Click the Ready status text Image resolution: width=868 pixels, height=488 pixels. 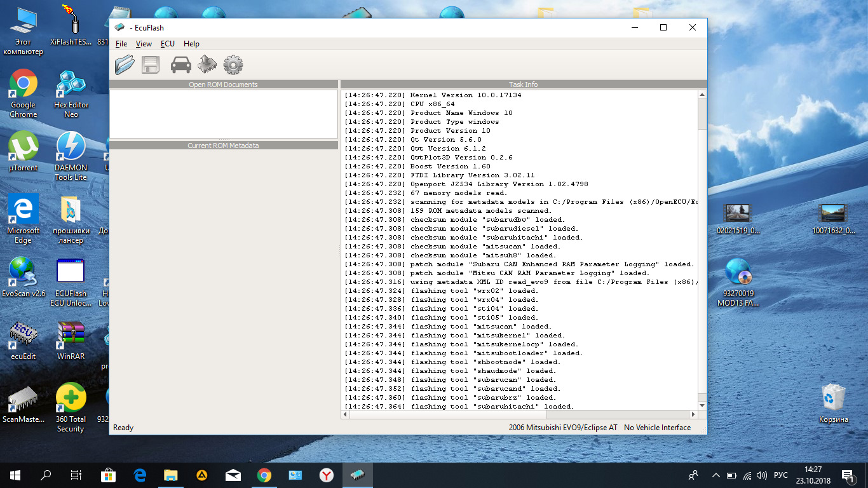123,428
